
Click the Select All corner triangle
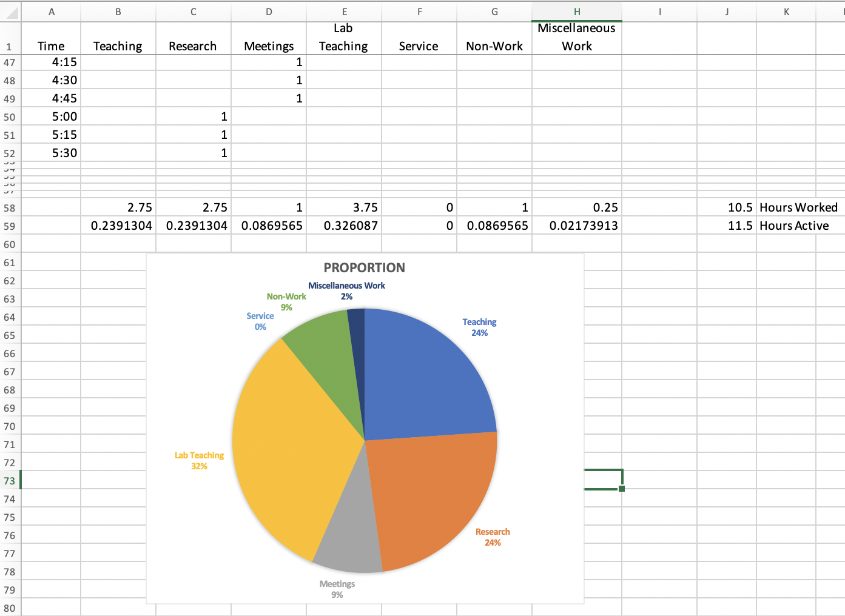[x=11, y=12]
